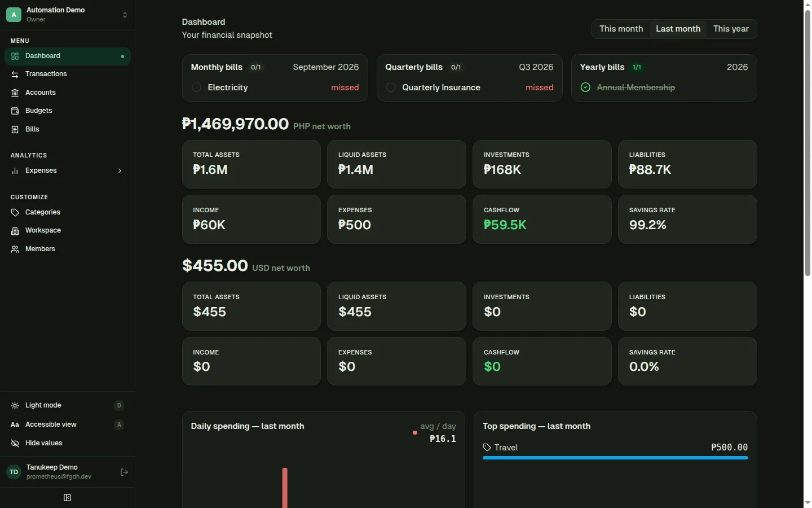Open the Categories page
The height and width of the screenshot is (508, 812).
coord(68,212)
